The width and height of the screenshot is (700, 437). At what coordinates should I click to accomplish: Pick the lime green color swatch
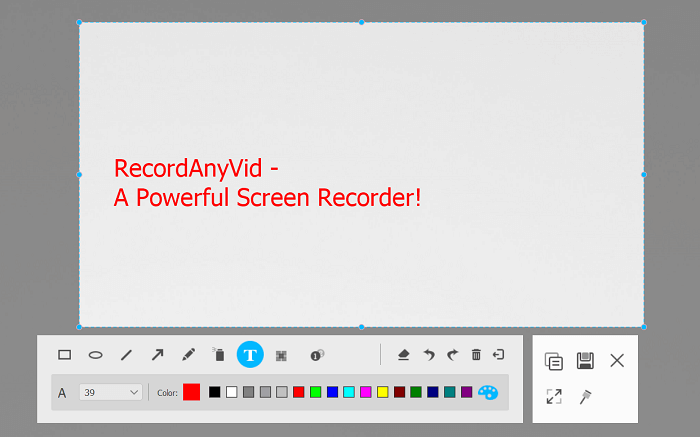316,392
